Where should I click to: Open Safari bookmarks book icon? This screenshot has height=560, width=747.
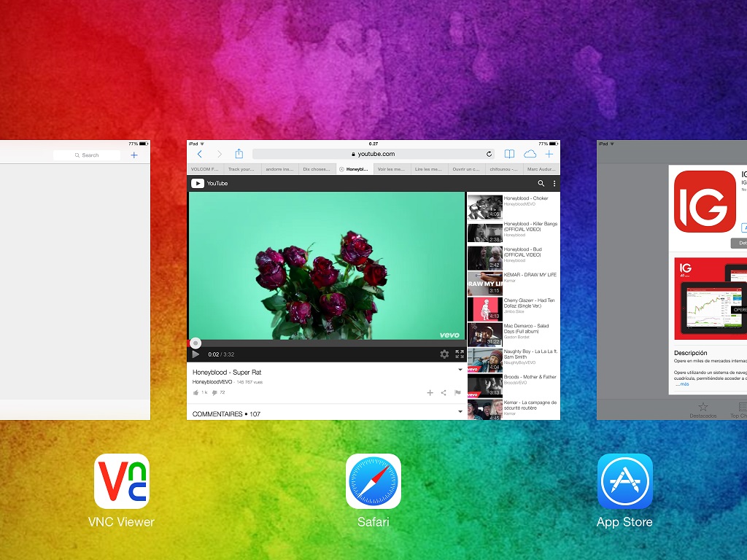click(509, 154)
